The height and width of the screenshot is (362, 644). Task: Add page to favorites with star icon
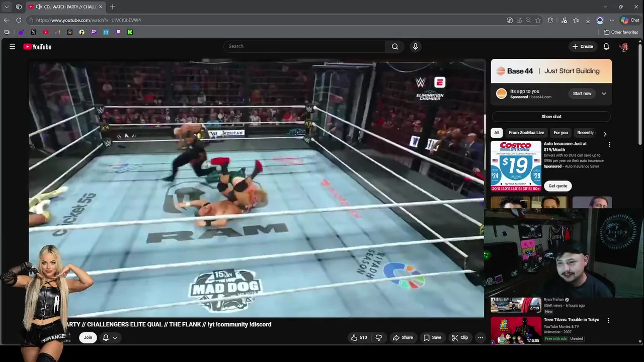click(x=538, y=20)
